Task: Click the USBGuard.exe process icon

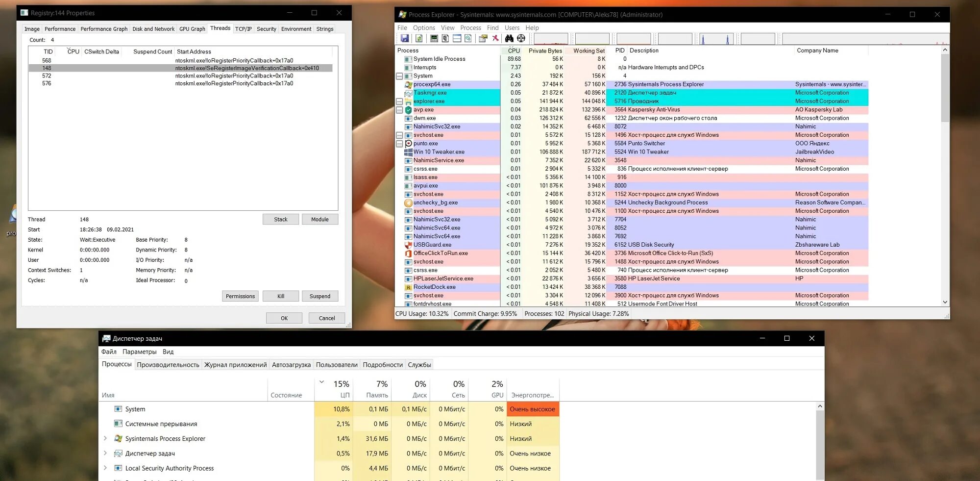Action: click(408, 245)
